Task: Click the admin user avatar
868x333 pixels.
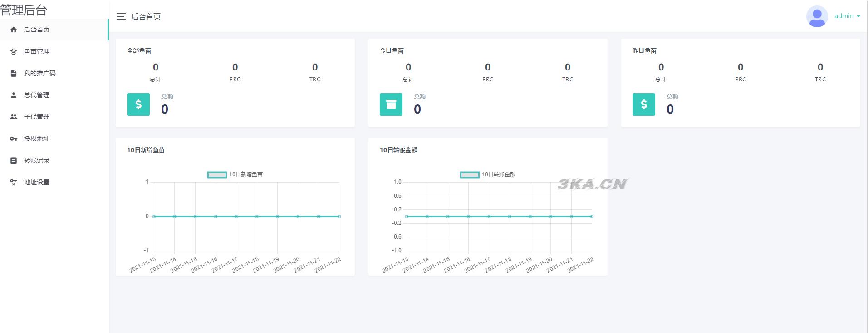Action: pyautogui.click(x=817, y=16)
